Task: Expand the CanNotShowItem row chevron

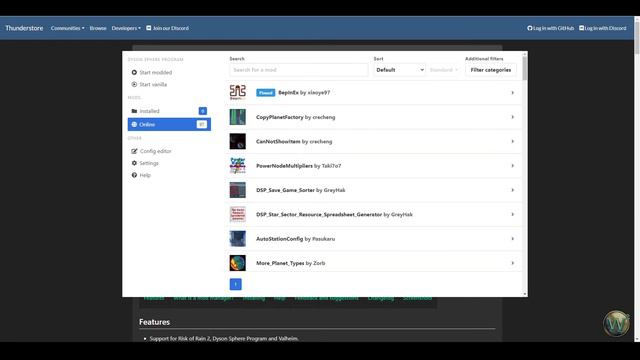Action: click(512, 141)
